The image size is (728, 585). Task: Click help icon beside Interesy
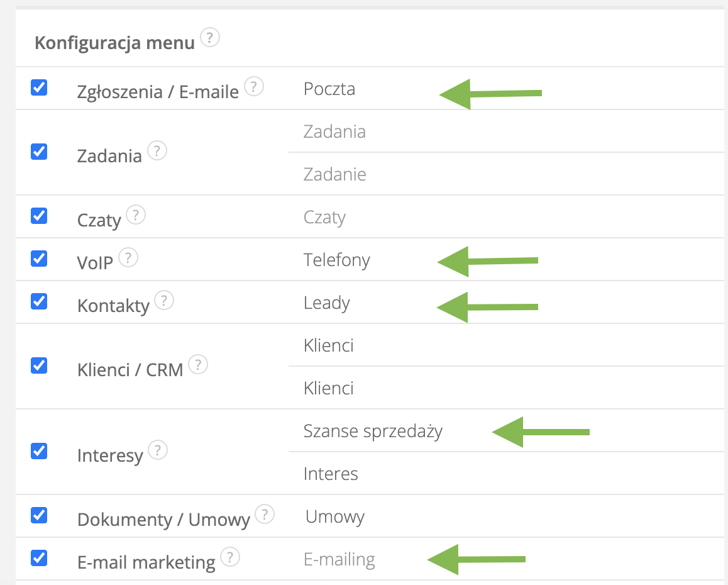point(158,450)
